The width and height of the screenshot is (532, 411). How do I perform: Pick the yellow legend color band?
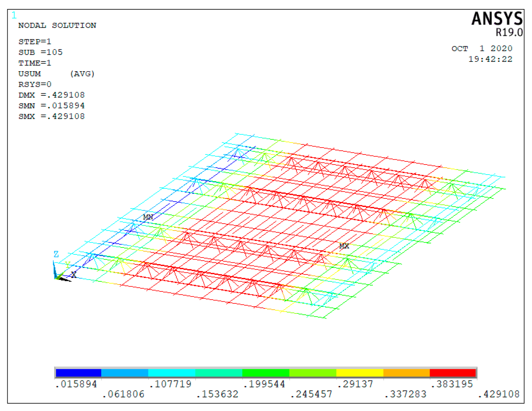360,373
